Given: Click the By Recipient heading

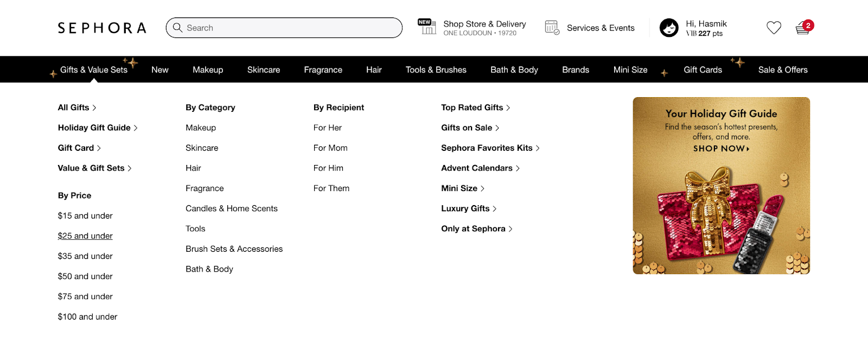Looking at the screenshot, I should point(339,107).
